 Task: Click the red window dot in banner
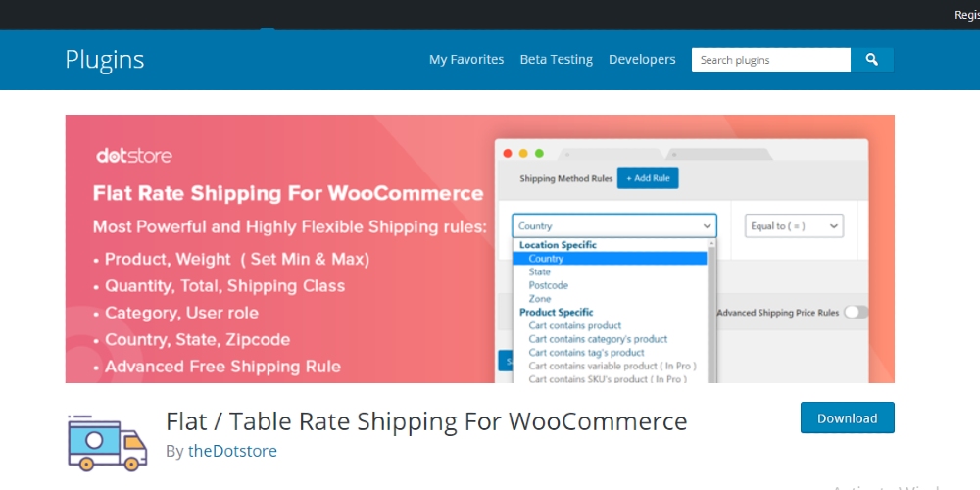(x=508, y=154)
